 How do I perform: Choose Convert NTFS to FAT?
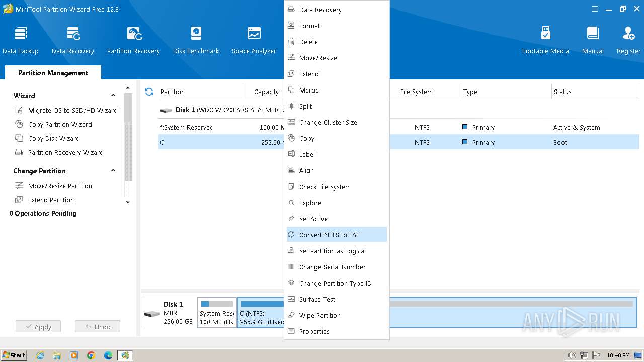[x=337, y=235]
